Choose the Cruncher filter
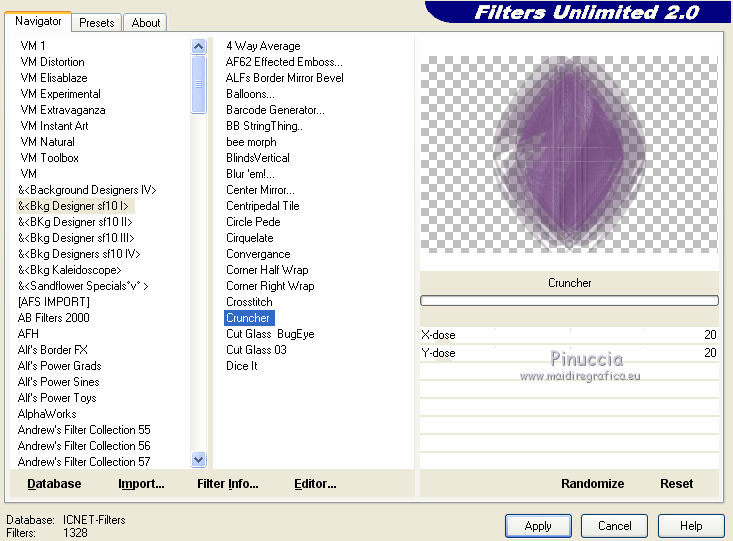Image resolution: width=733 pixels, height=541 pixels. 248,318
